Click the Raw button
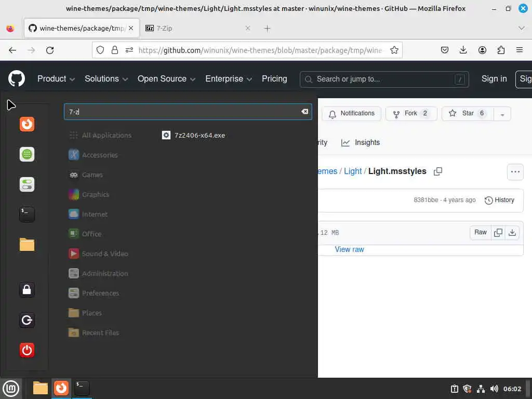 tap(481, 232)
